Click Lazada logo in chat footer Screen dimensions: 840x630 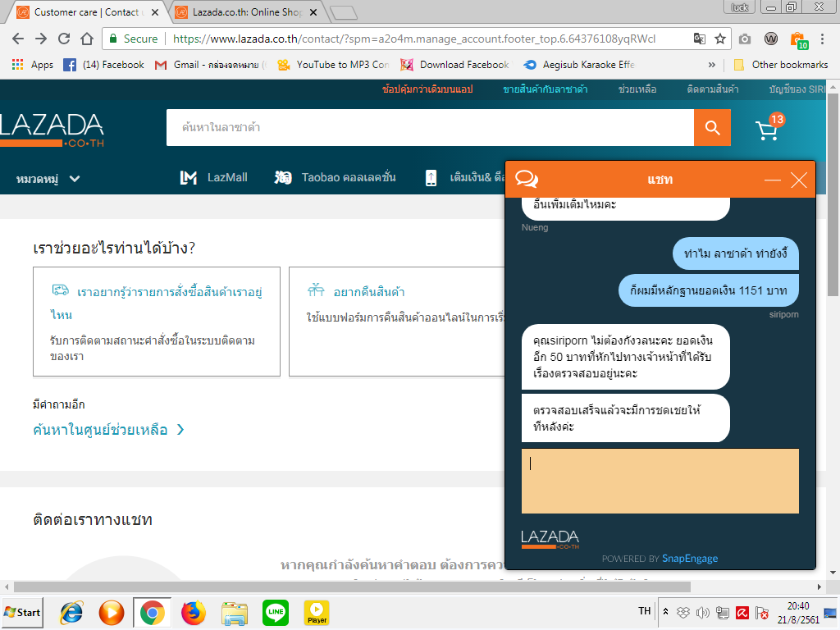coord(550,539)
